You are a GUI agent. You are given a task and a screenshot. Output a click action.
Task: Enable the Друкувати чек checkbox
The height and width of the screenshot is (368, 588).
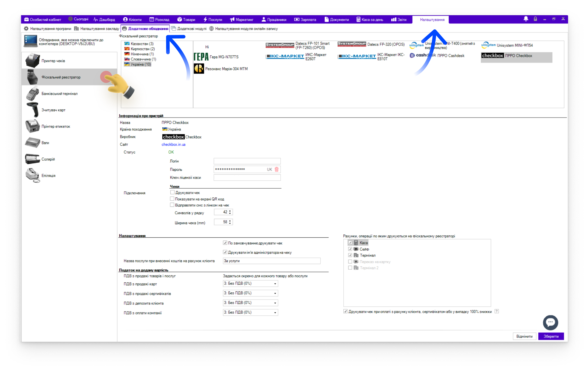tap(172, 192)
